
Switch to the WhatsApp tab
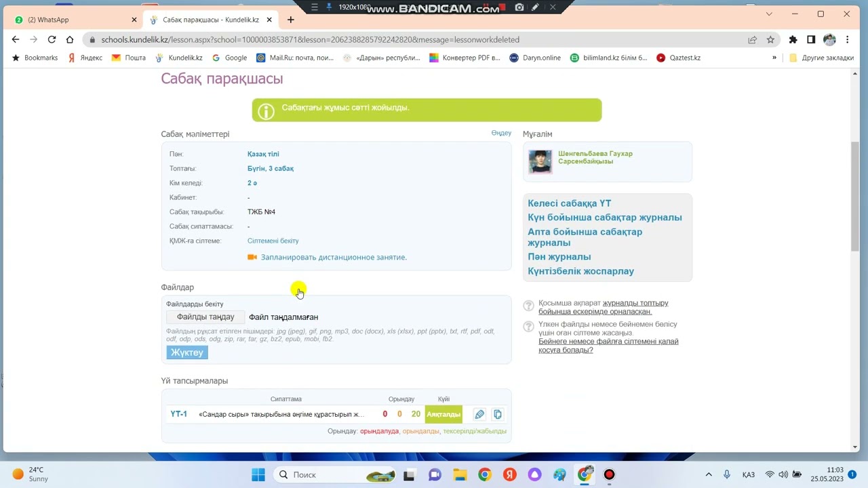(76, 20)
